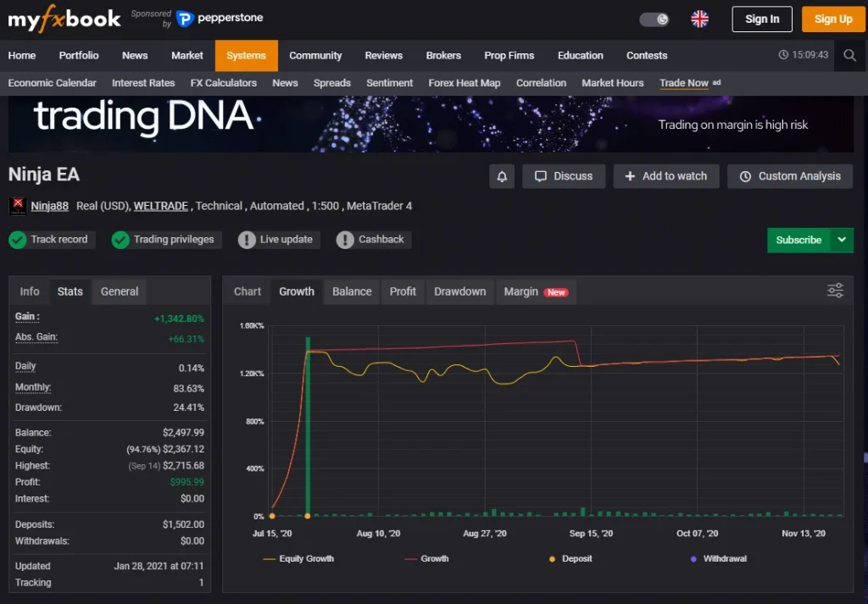The image size is (868, 604).
Task: Open the Systems navigation menu
Action: [246, 56]
